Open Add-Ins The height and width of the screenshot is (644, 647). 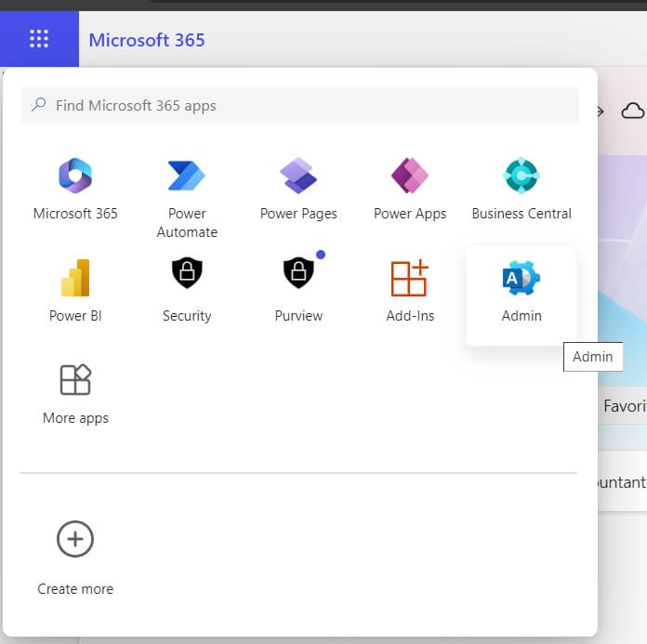(x=410, y=291)
